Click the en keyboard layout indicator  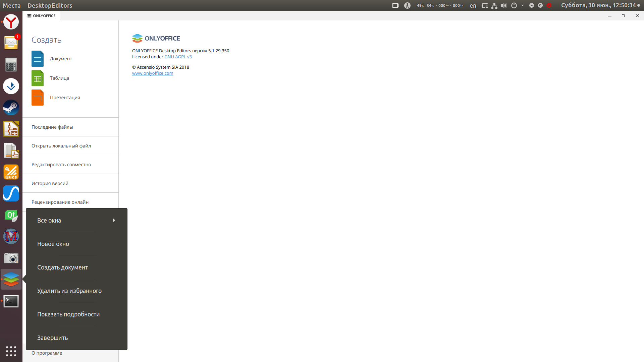coord(473,5)
